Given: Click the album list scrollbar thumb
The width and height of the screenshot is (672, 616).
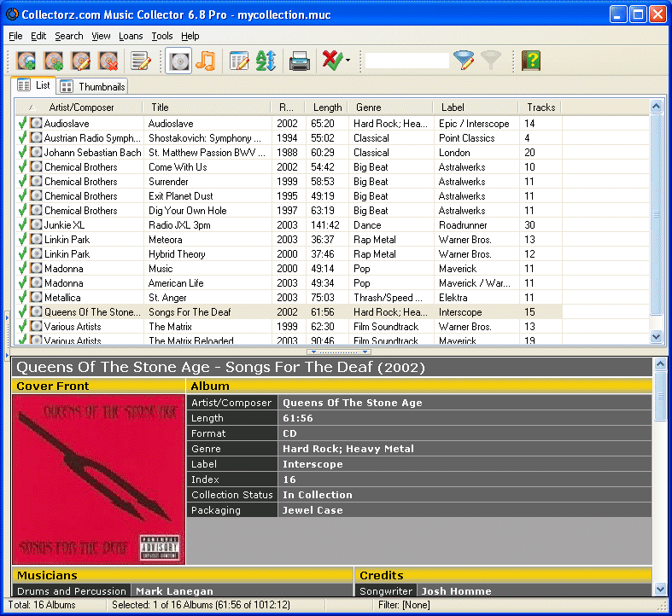Looking at the screenshot, I should 656,214.
